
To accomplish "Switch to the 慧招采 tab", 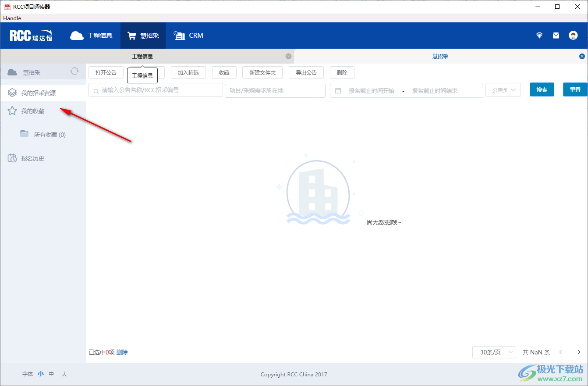I will coord(440,56).
